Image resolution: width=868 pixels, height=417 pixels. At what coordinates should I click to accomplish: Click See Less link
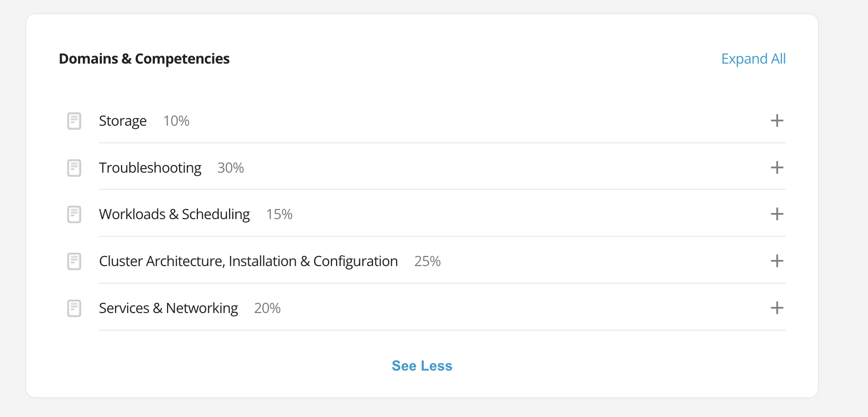pyautogui.click(x=422, y=366)
